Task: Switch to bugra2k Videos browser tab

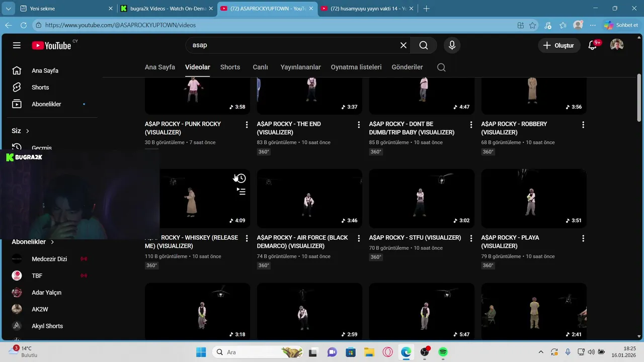Action: 167,9
